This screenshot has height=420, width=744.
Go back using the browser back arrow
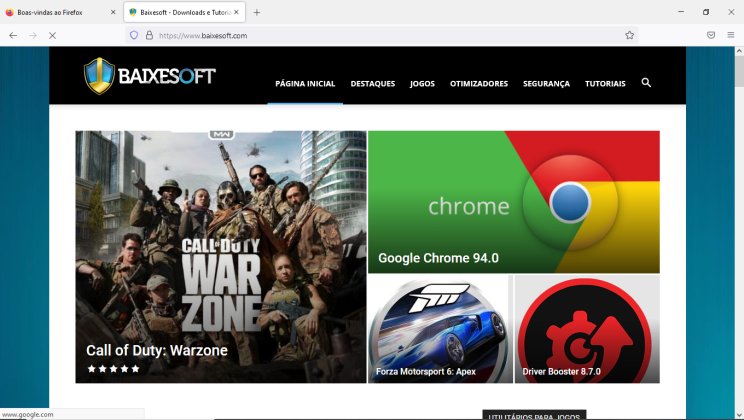click(13, 36)
